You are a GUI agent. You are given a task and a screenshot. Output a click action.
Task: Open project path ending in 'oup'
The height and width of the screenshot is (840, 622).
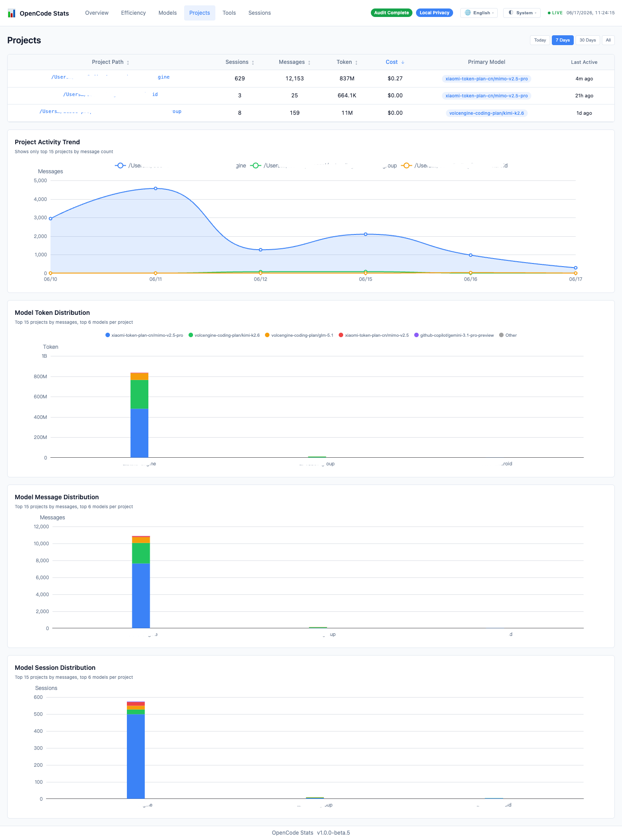110,112
